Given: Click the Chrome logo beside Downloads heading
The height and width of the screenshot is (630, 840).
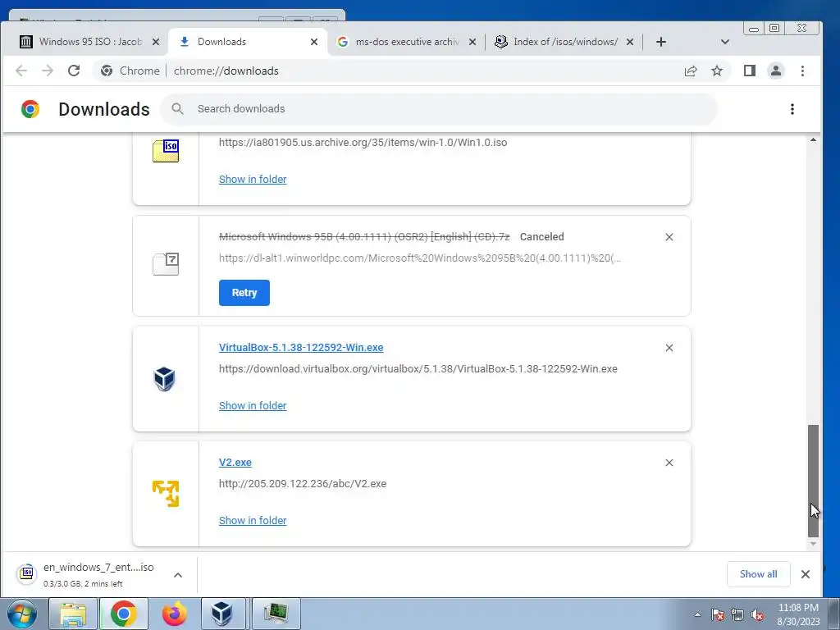Looking at the screenshot, I should (x=30, y=109).
